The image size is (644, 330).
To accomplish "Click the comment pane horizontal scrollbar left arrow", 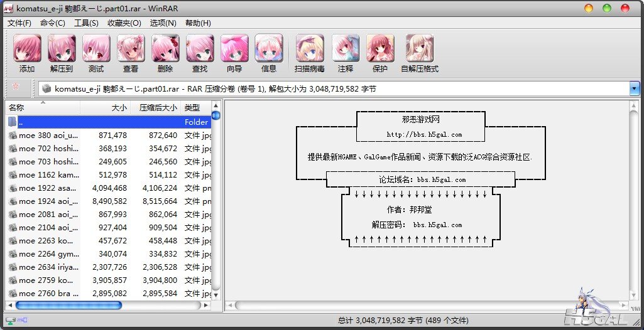I will coord(230,306).
